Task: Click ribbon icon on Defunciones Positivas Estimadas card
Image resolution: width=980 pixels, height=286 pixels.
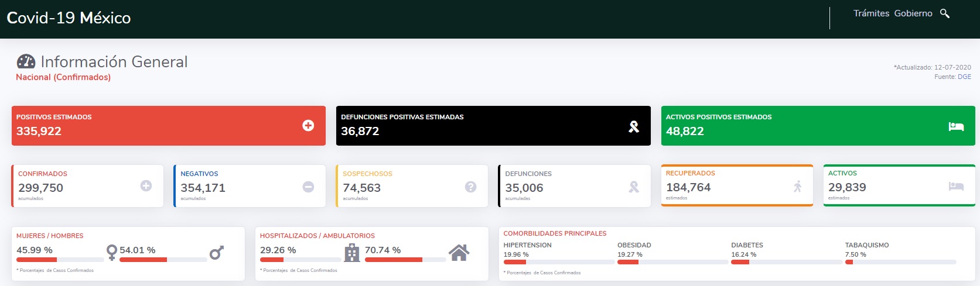Action: point(634,126)
